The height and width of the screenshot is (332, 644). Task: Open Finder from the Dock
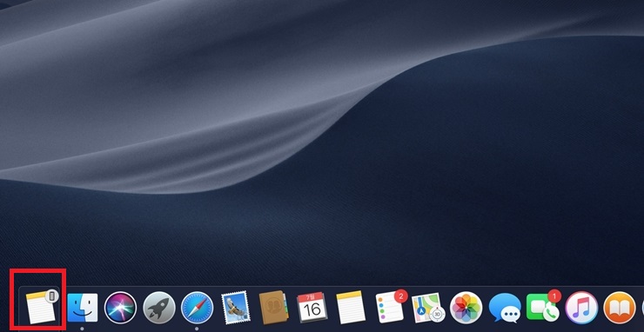[x=82, y=308]
